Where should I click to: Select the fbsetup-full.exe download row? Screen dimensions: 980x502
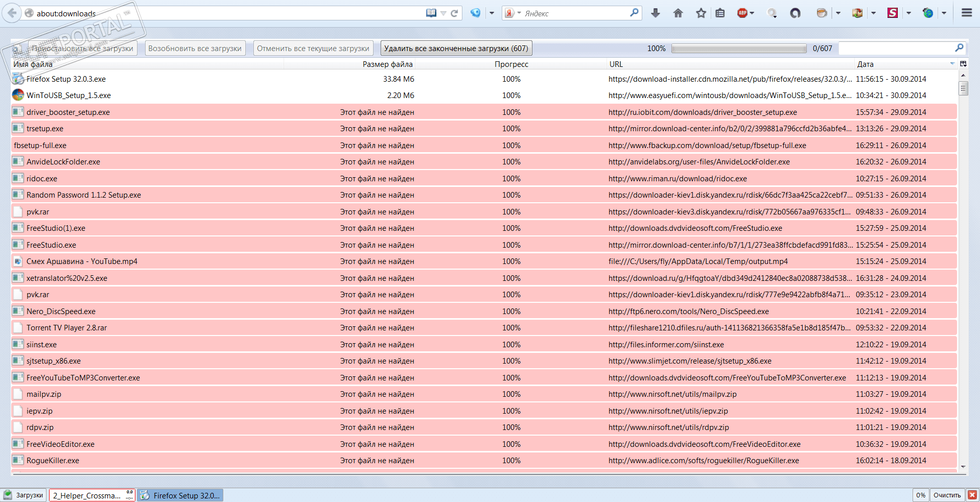(x=484, y=146)
